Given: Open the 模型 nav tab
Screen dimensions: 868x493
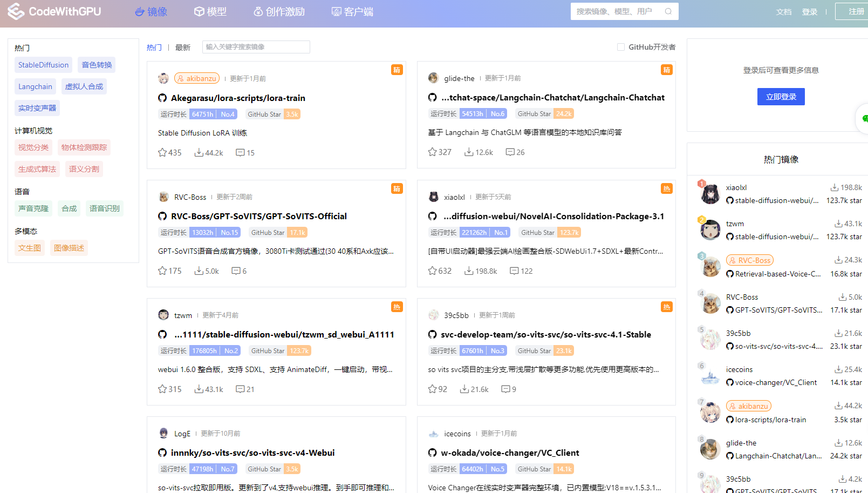Looking at the screenshot, I should point(210,12).
